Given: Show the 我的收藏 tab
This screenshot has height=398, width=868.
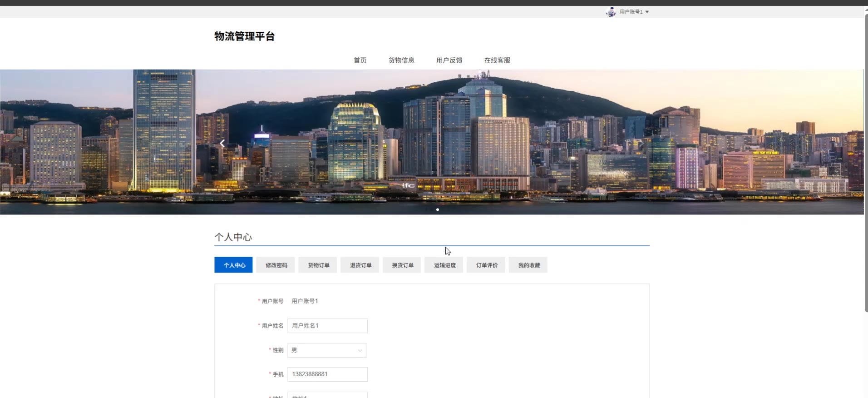Looking at the screenshot, I should tap(529, 265).
